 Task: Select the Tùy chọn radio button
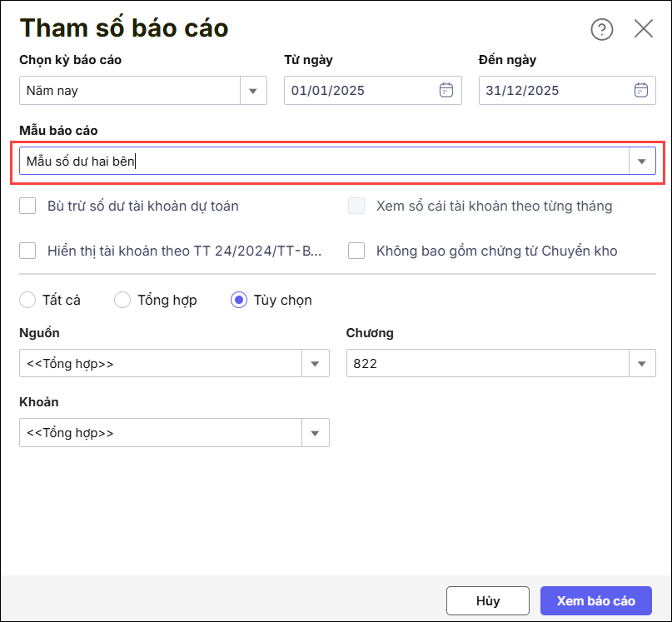tap(239, 300)
